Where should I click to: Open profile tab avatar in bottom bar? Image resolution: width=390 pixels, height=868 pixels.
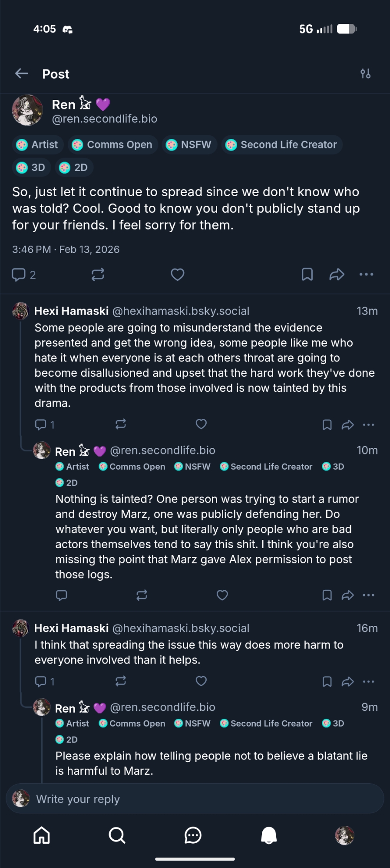coord(344,835)
